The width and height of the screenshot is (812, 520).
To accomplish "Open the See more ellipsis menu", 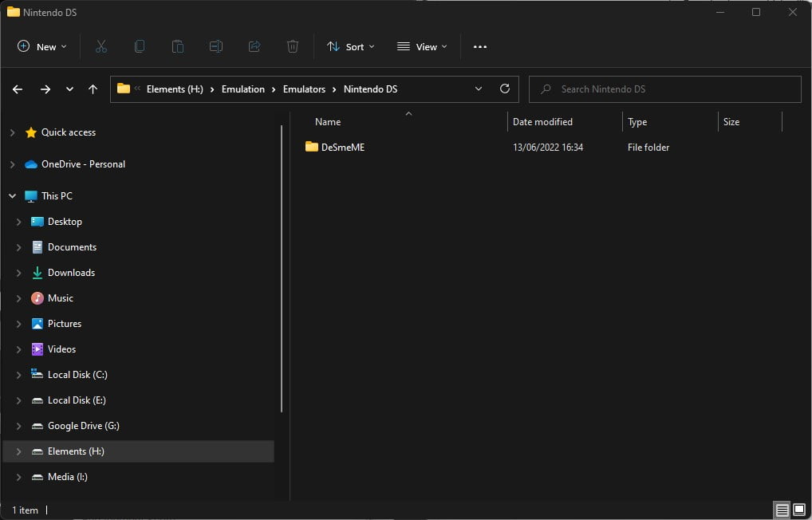I will click(x=480, y=46).
